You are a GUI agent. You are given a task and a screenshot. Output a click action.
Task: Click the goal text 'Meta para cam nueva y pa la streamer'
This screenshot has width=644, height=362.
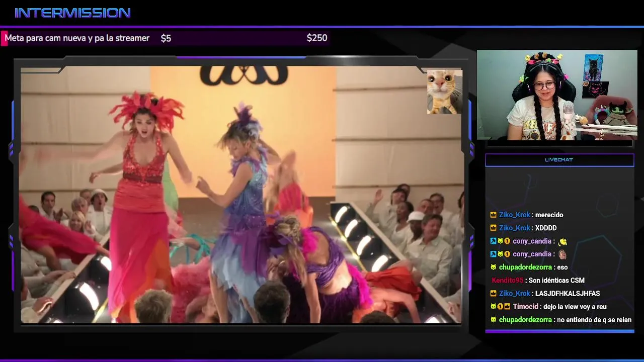77,38
